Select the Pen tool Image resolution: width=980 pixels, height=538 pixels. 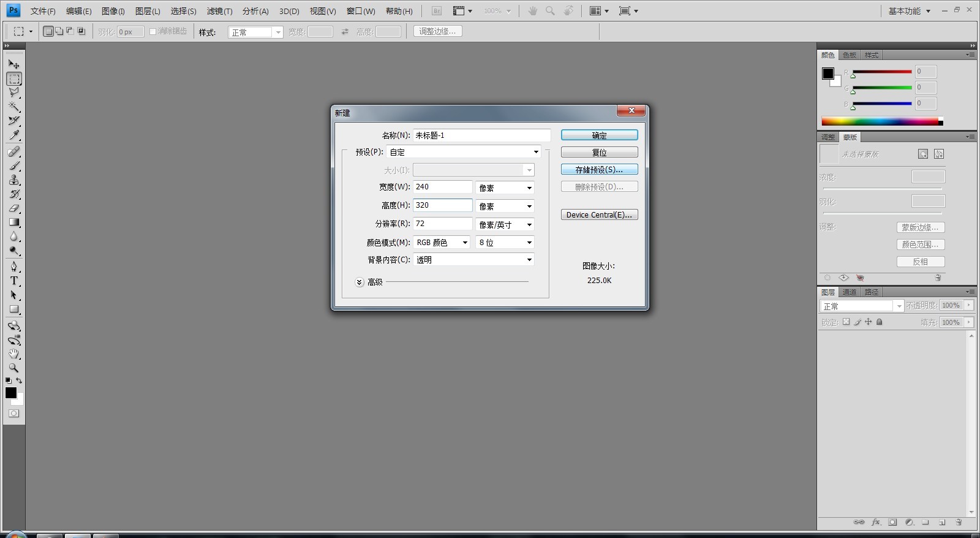(14, 266)
